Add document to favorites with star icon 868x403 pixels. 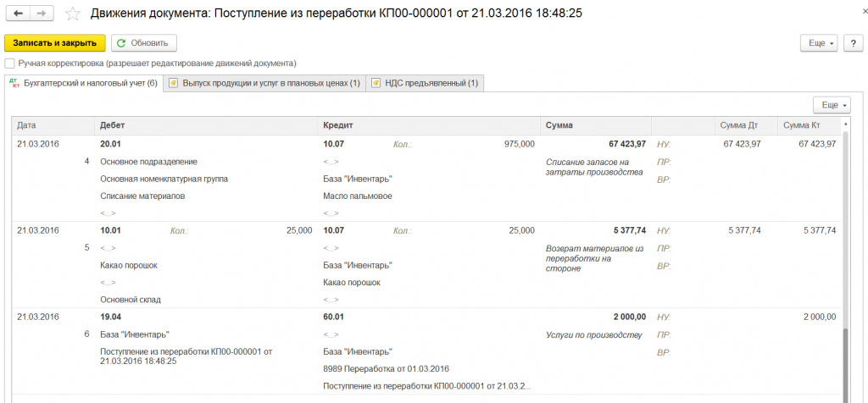pyautogui.click(x=74, y=14)
